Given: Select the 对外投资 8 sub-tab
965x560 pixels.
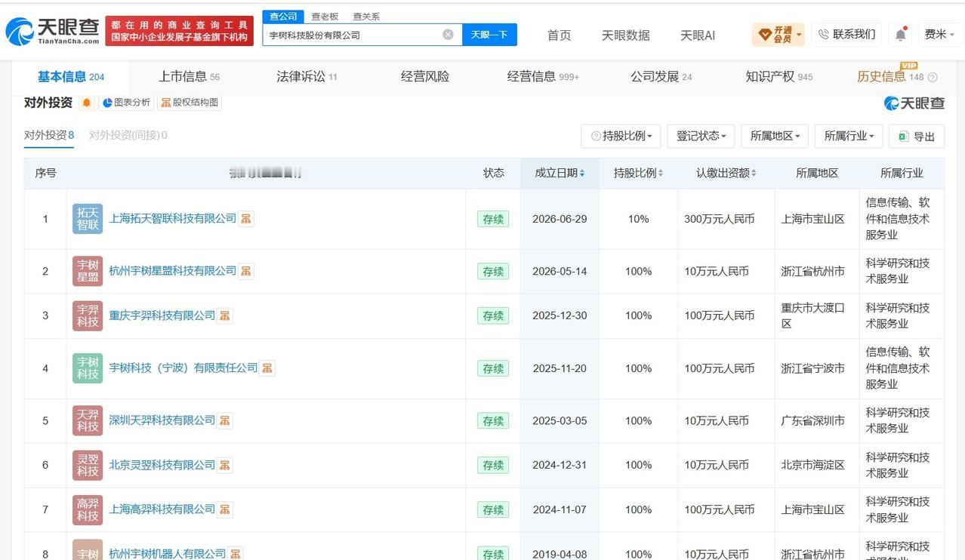Looking at the screenshot, I should click(49, 135).
